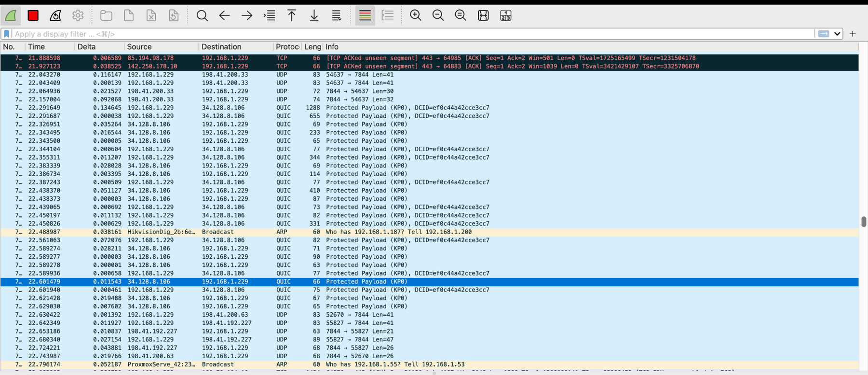Toggle packet list coloring rules

coord(365,15)
